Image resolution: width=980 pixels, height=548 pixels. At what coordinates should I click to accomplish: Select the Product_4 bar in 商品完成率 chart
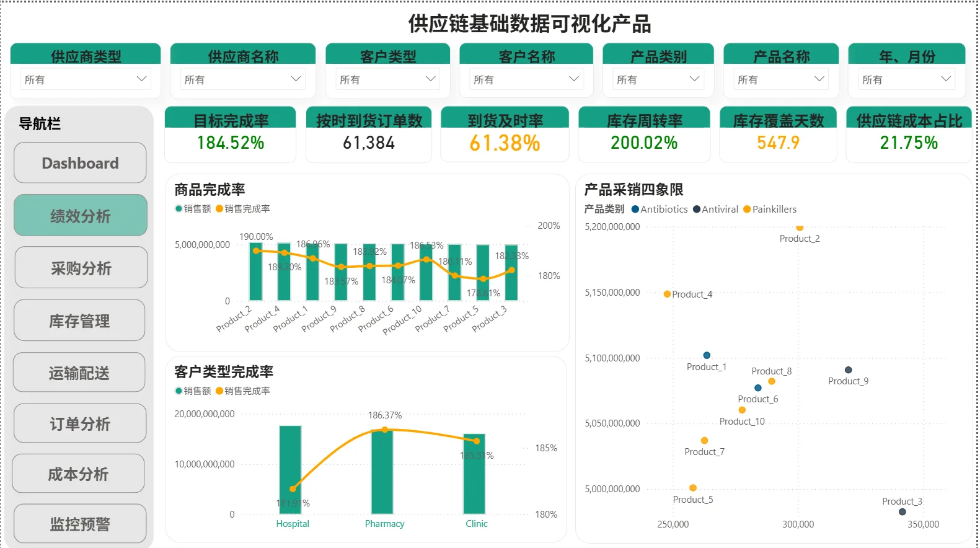284,272
